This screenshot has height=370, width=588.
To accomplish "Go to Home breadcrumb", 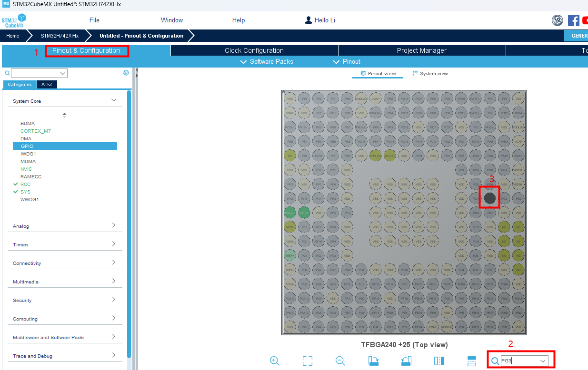I will pos(13,36).
